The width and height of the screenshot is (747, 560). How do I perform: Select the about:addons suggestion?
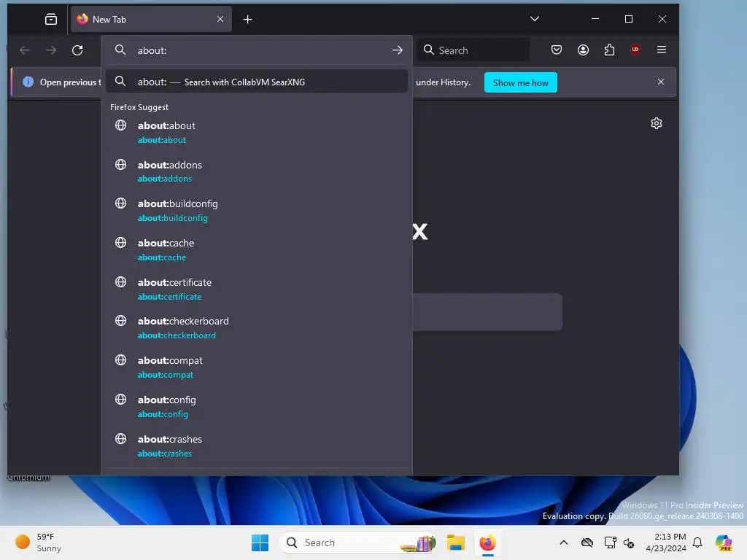(258, 171)
